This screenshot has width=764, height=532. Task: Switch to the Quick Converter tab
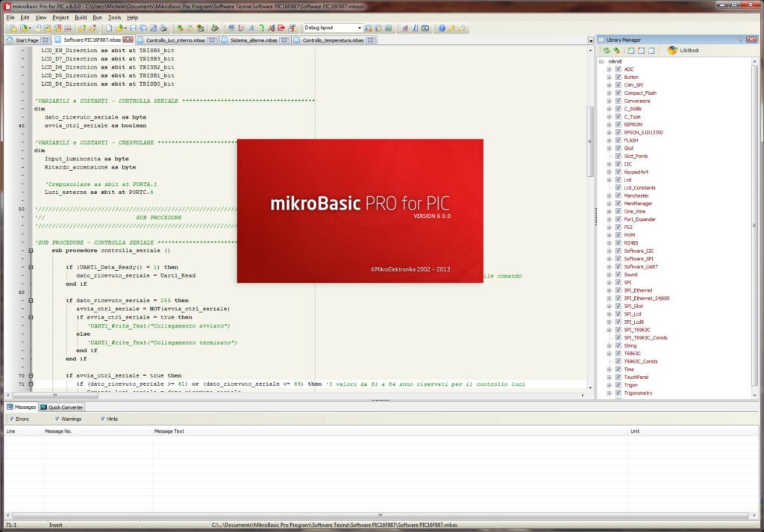tap(66, 407)
